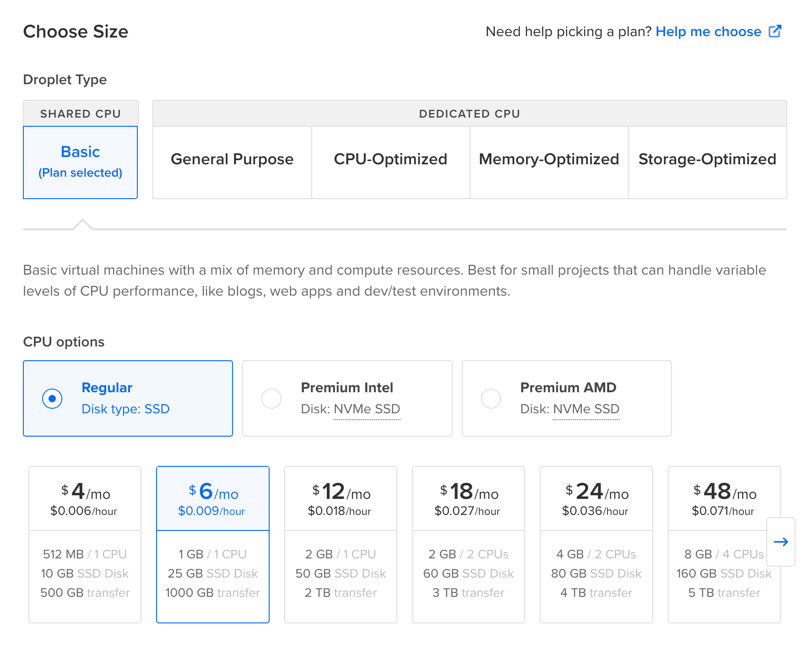Click the CPU options heading
The width and height of the screenshot is (812, 649).
pos(64,342)
